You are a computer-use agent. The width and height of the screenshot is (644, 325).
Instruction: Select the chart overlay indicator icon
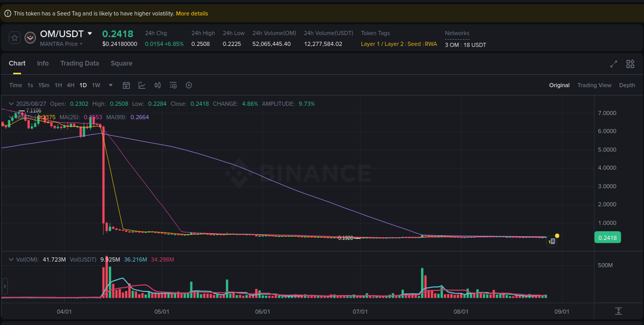tap(142, 85)
